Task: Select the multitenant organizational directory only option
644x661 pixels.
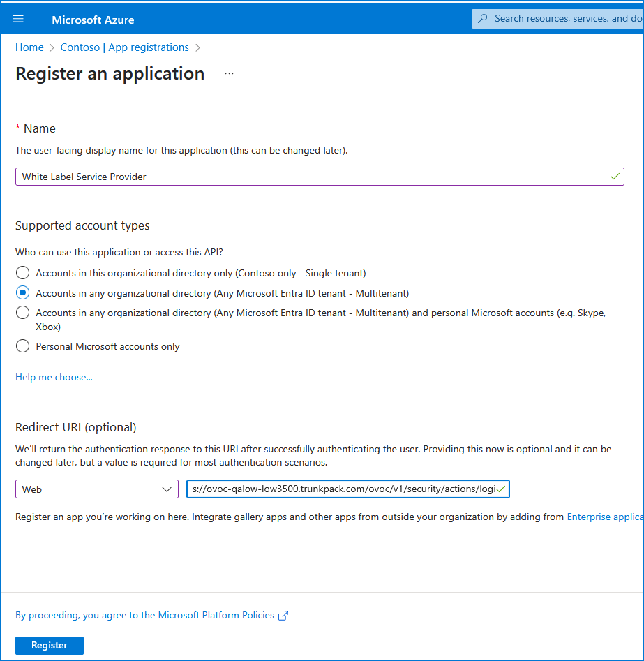Action: (x=23, y=293)
